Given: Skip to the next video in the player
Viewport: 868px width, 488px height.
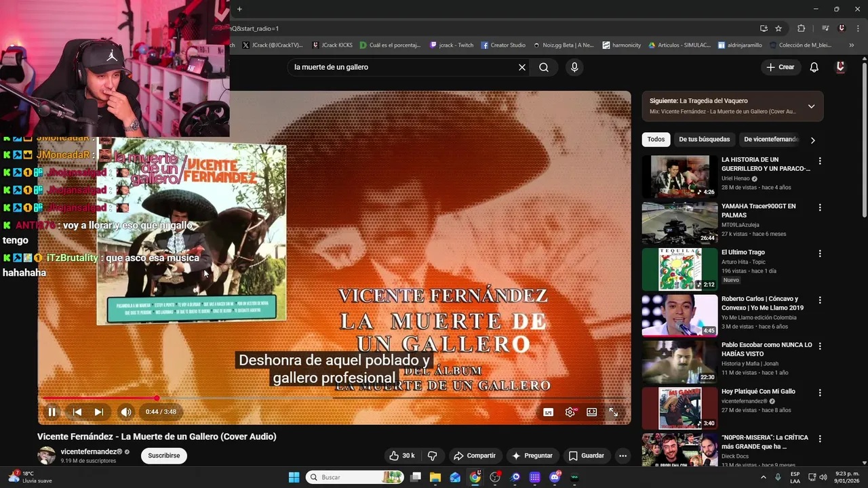Looking at the screenshot, I should [99, 411].
